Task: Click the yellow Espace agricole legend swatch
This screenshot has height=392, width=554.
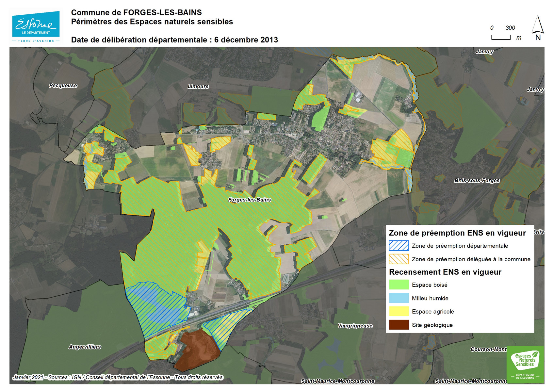Action: [399, 311]
